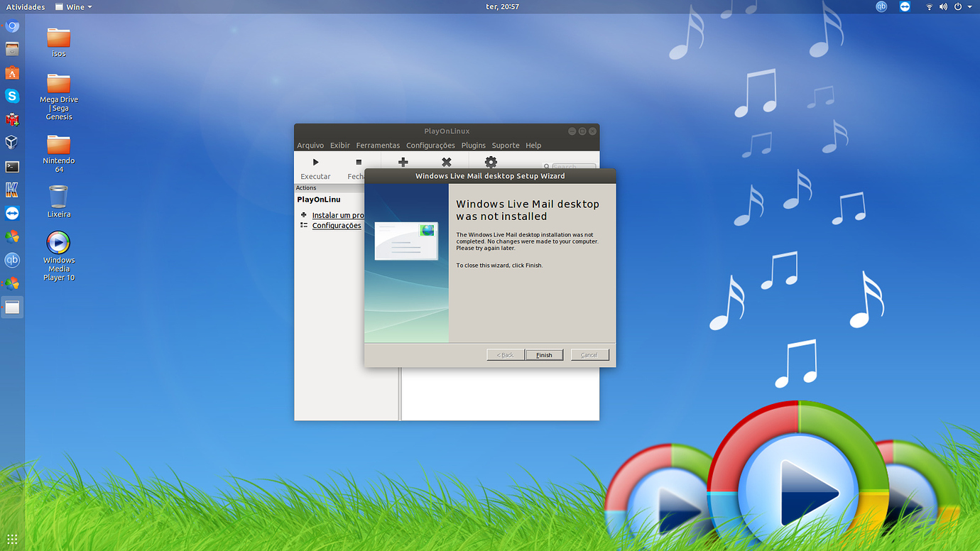
Task: Open Skype from the dock
Action: [12, 96]
